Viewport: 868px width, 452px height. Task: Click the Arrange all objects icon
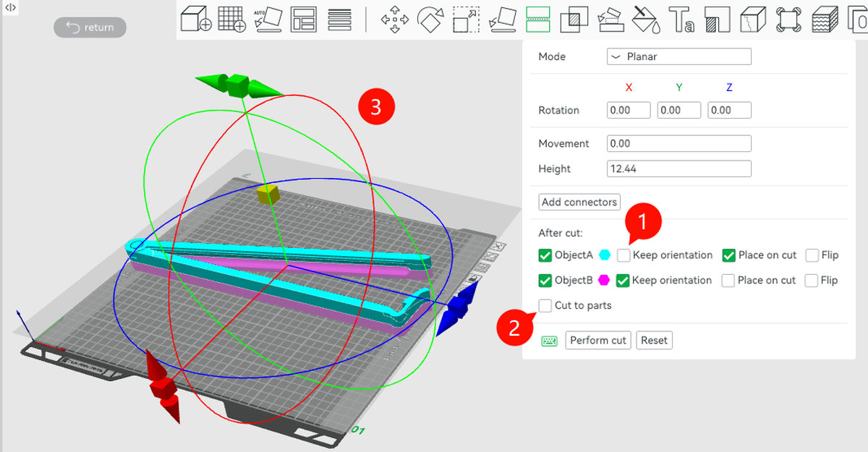pos(304,19)
